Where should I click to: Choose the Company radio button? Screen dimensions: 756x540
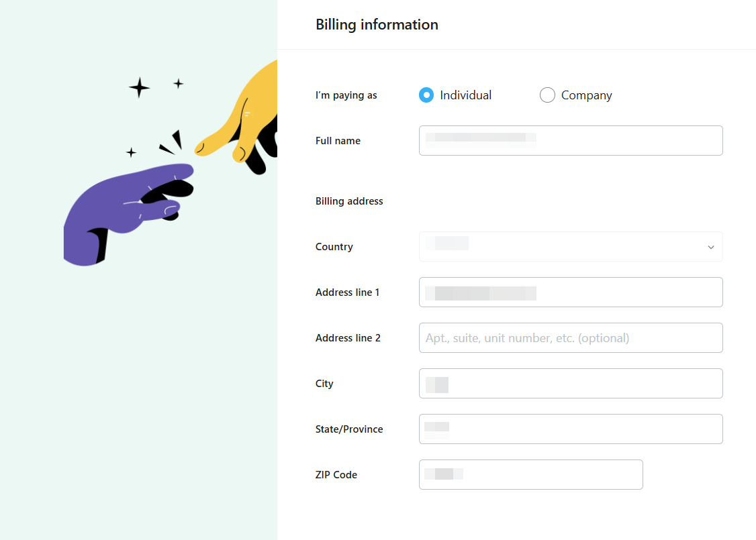(547, 95)
